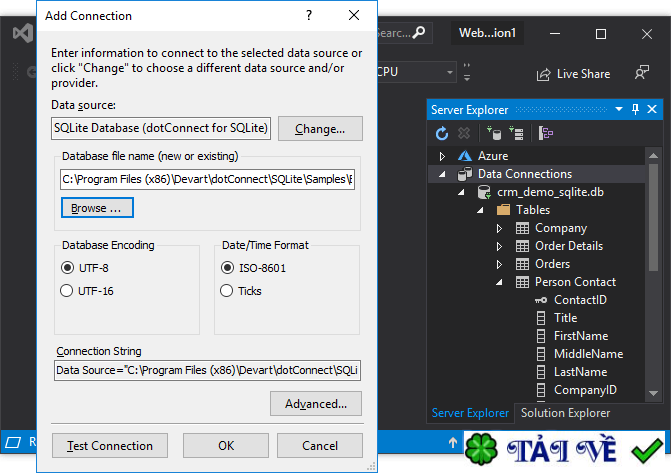Collapse the Tables folder node
This screenshot has height=473, width=671.
(x=481, y=210)
